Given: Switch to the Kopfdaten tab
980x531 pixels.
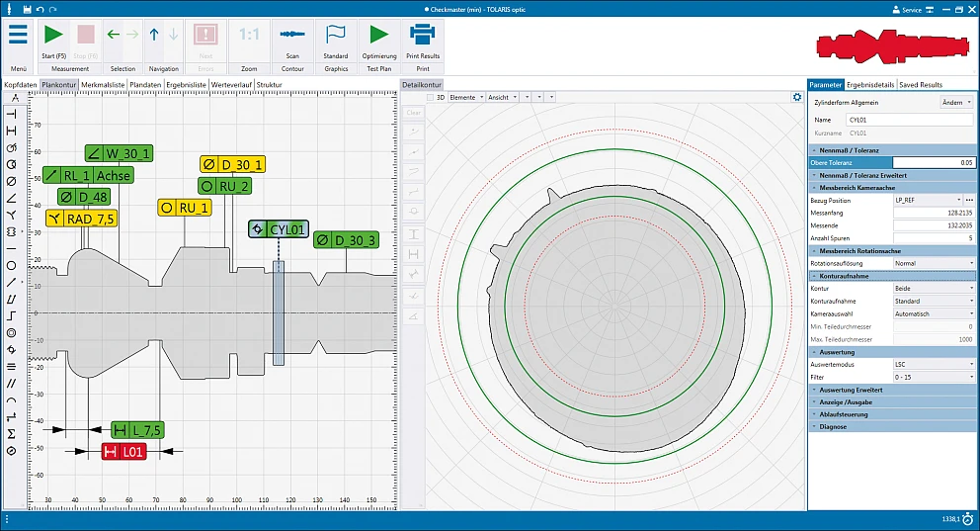Looking at the screenshot, I should click(x=21, y=84).
